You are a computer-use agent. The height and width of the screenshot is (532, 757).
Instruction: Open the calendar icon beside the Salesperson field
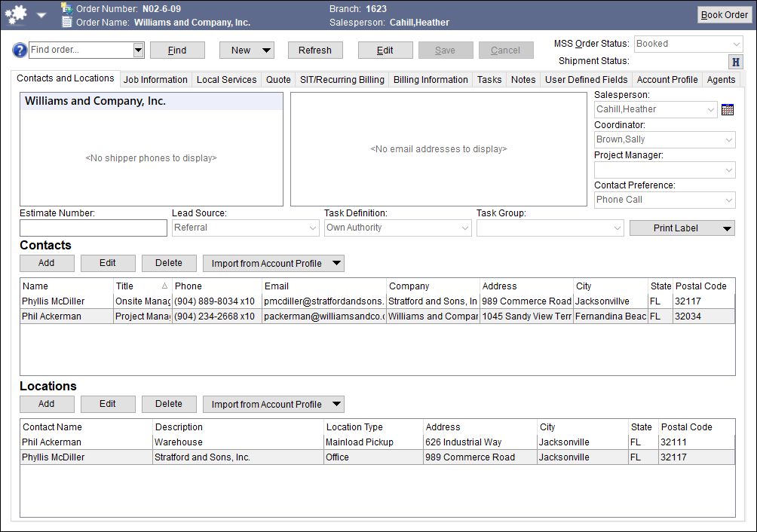(727, 109)
